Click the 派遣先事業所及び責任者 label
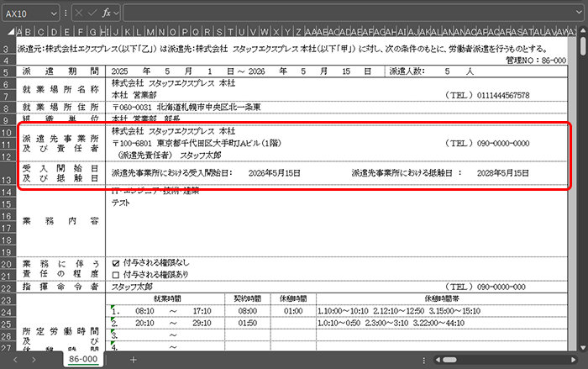The height and width of the screenshot is (369, 588). coord(60,144)
